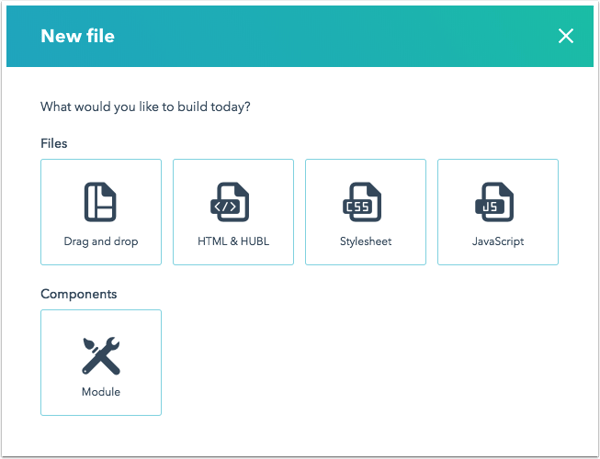Select the Module wrench and brush icon
600x459 pixels.
pos(101,354)
